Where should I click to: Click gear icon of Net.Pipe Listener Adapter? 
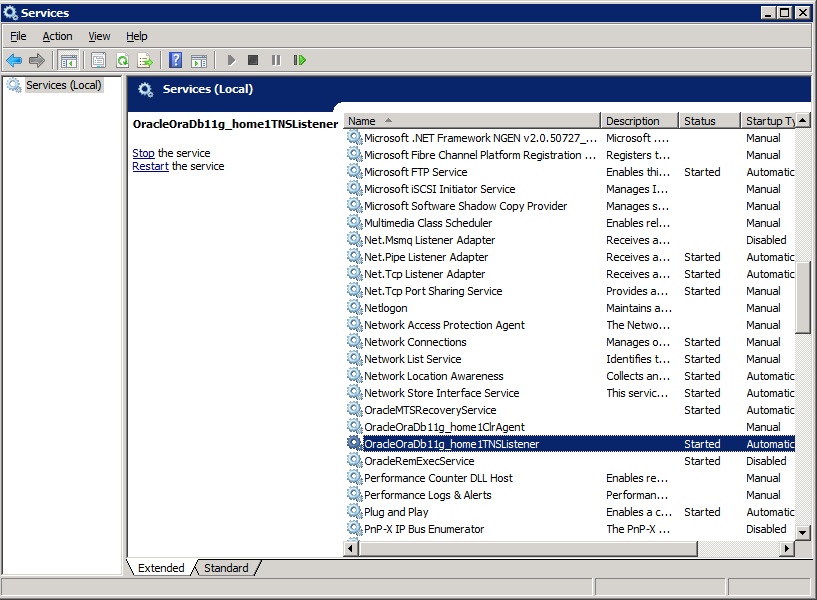354,256
